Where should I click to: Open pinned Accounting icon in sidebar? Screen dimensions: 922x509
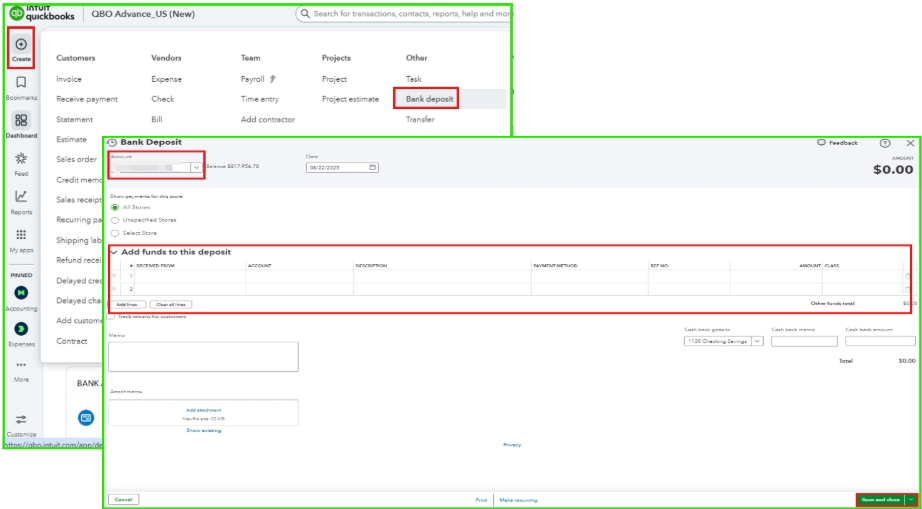[21, 293]
